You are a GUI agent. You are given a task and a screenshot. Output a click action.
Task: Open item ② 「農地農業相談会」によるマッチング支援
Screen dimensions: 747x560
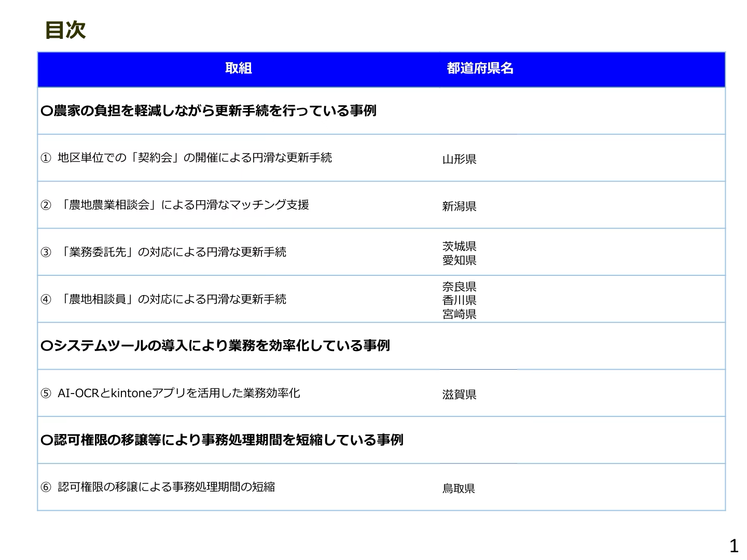pyautogui.click(x=175, y=205)
